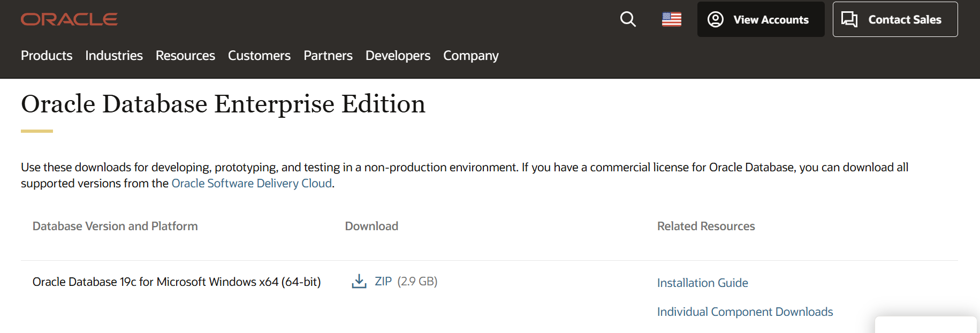Open the Customers menu
The width and height of the screenshot is (980, 333).
coord(259,56)
